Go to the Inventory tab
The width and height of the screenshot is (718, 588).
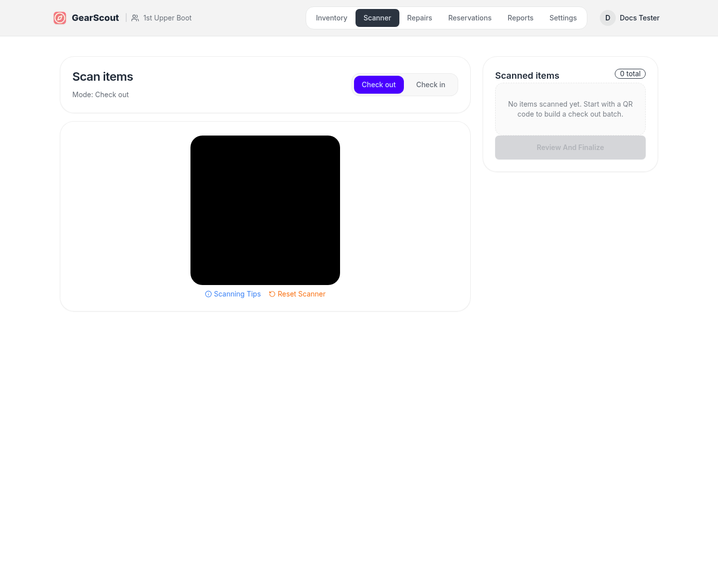click(331, 18)
